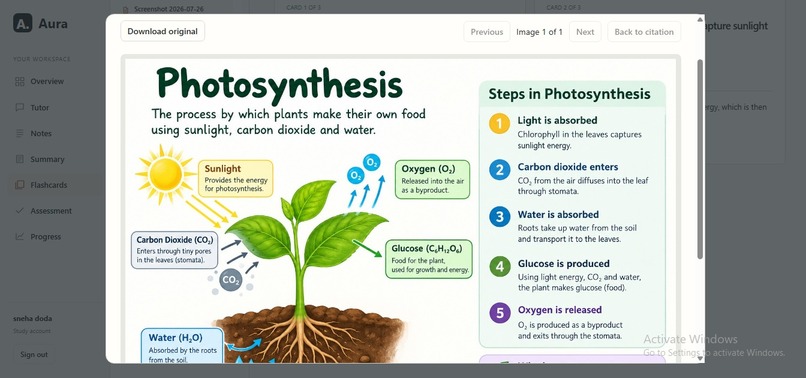This screenshot has height=378, width=806.
Task: Open Progress in the sidebar
Action: coord(45,237)
